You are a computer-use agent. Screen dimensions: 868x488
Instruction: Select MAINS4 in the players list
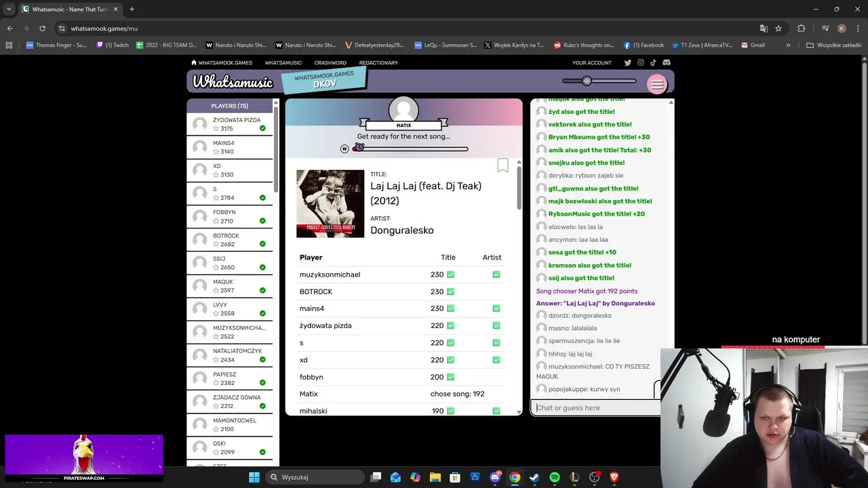click(x=229, y=147)
